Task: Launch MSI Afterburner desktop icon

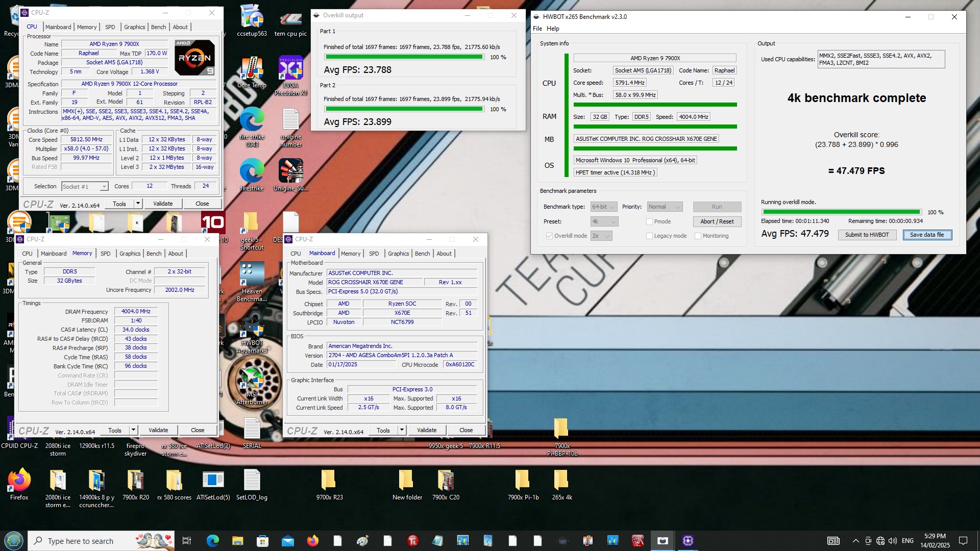Action: click(252, 386)
